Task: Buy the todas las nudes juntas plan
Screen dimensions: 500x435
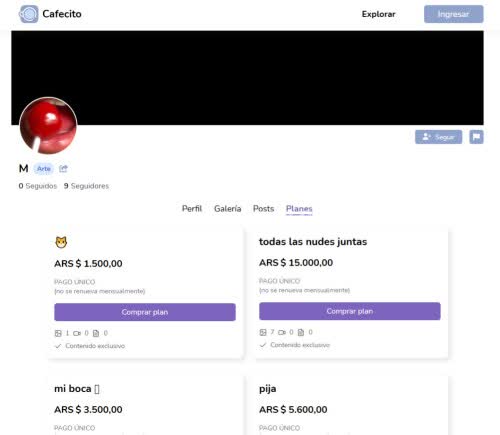Action: tap(350, 311)
